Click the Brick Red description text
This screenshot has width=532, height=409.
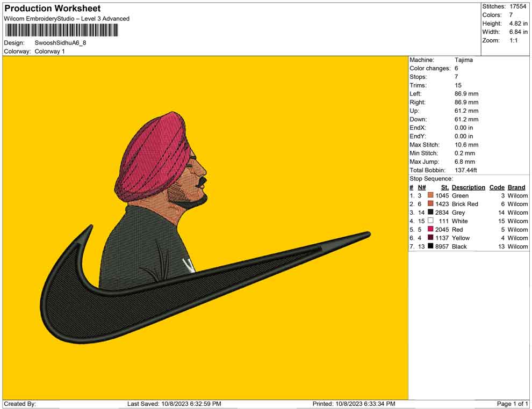pyautogui.click(x=465, y=204)
